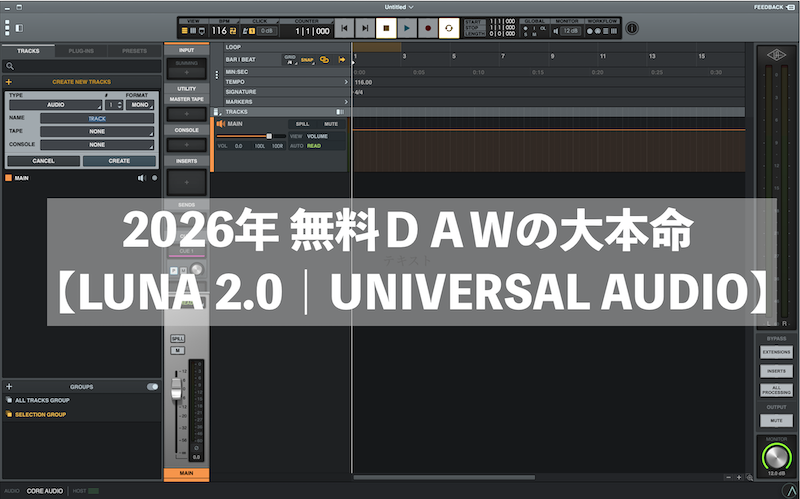This screenshot has height=499, width=800.
Task: Click the info icon beside Workflow
Action: point(632,28)
